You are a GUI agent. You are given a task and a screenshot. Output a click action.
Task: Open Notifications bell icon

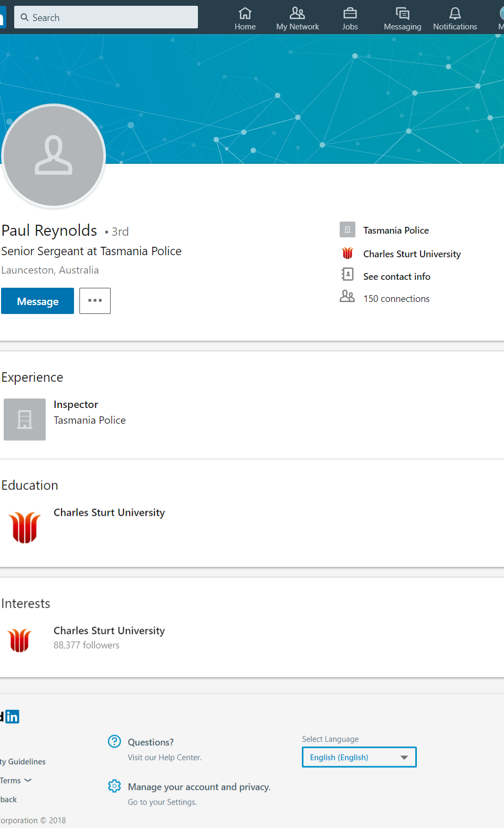455,14
